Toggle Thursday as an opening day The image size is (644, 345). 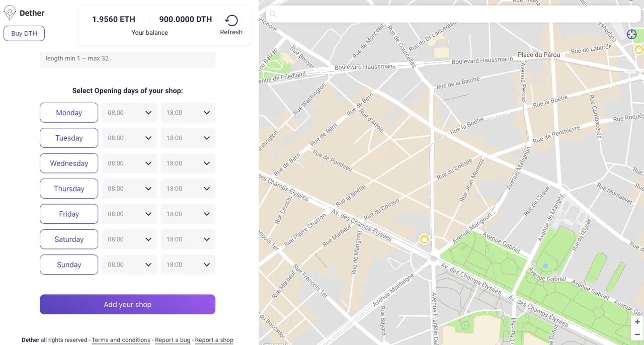[x=69, y=189]
